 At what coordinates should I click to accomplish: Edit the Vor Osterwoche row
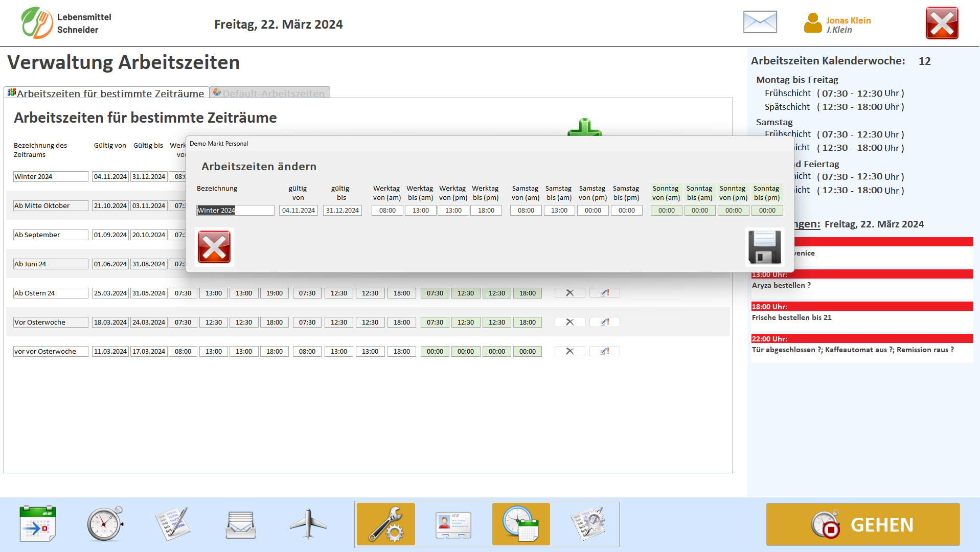pyautogui.click(x=604, y=322)
